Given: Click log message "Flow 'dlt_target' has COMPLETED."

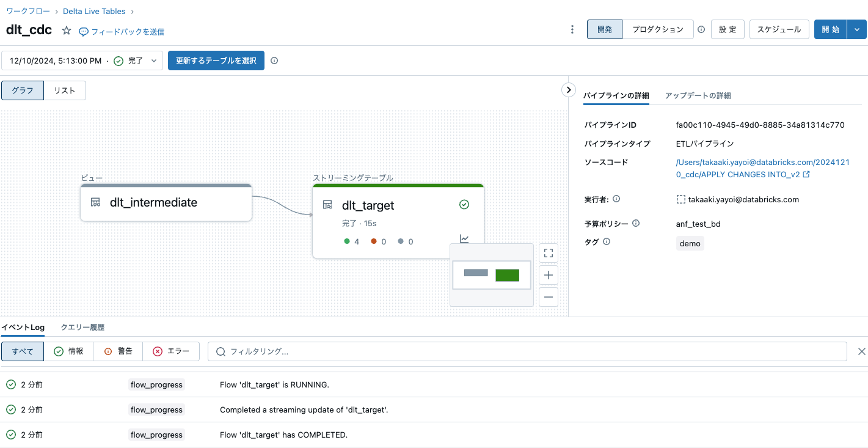Looking at the screenshot, I should click(x=283, y=435).
